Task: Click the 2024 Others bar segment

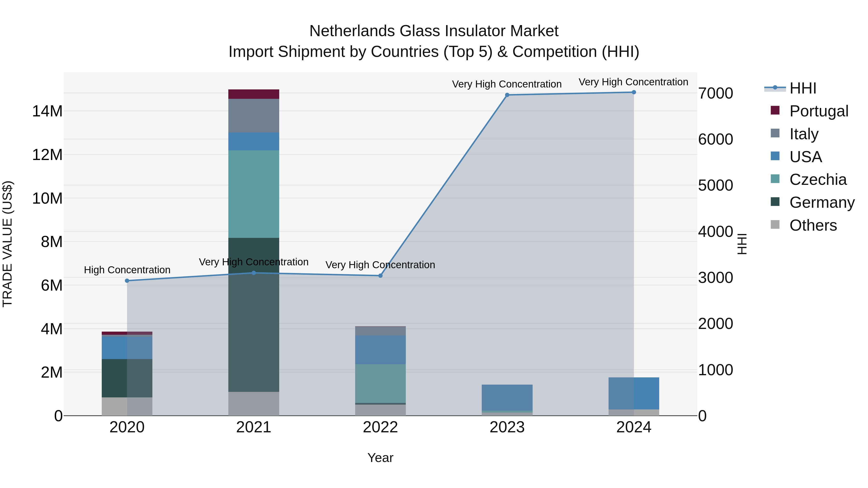Action: point(634,413)
